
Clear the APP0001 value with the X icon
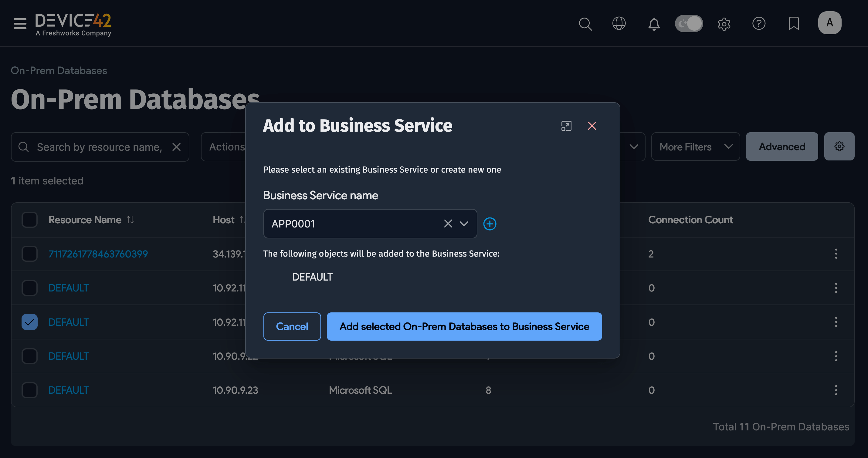pyautogui.click(x=448, y=224)
